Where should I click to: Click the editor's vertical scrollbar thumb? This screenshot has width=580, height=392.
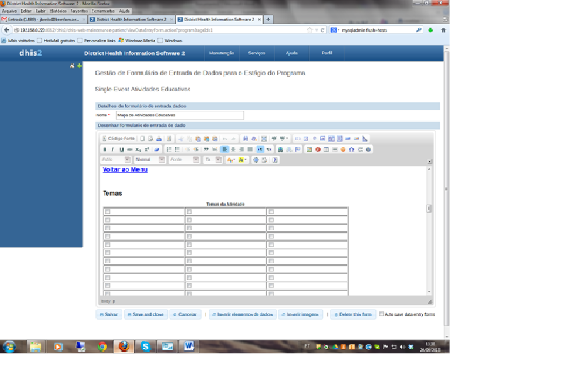coord(429,209)
